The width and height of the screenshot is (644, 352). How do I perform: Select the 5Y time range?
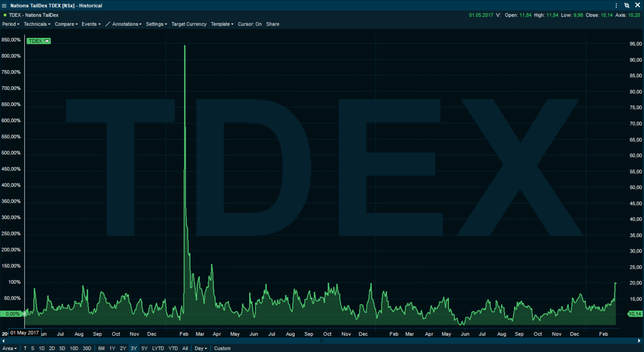click(x=144, y=348)
